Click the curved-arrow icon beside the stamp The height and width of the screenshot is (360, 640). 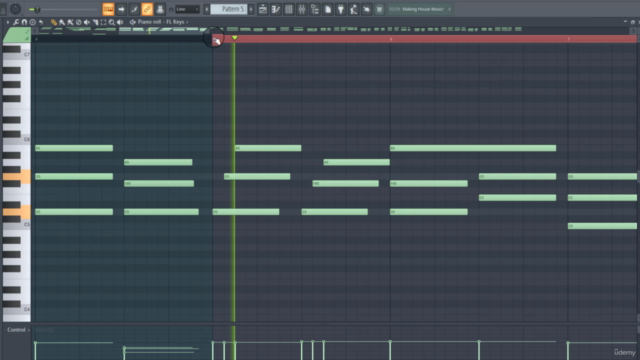pyautogui.click(x=41, y=22)
